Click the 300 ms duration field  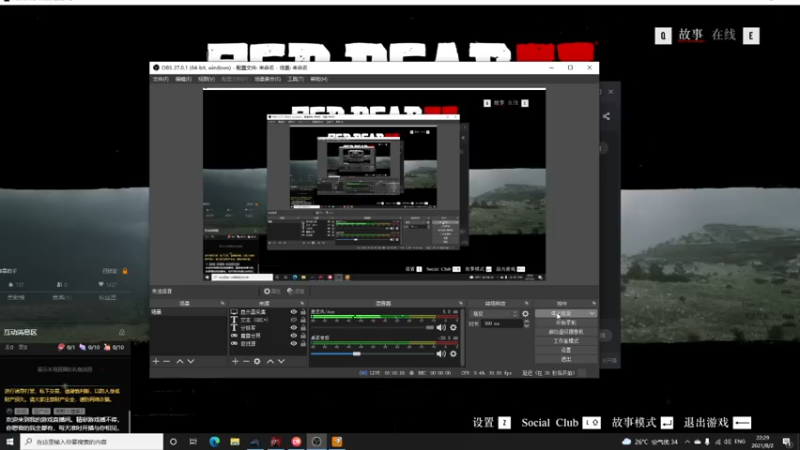(502, 323)
